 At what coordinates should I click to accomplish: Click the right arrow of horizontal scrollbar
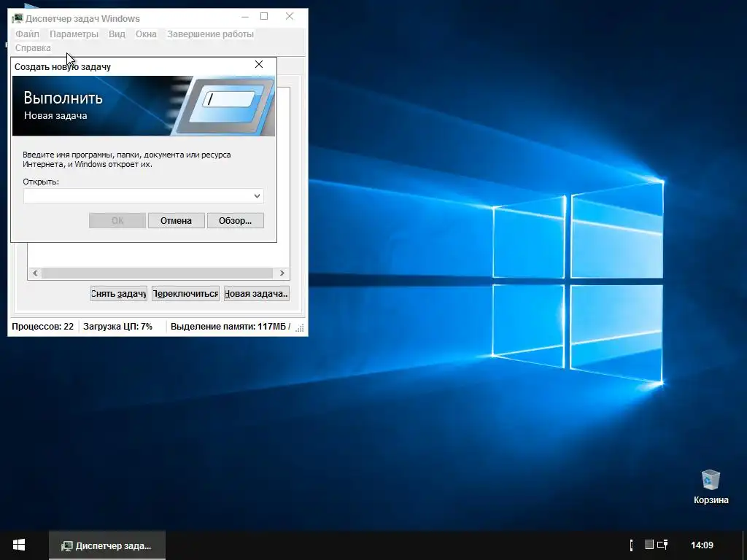[x=282, y=273]
